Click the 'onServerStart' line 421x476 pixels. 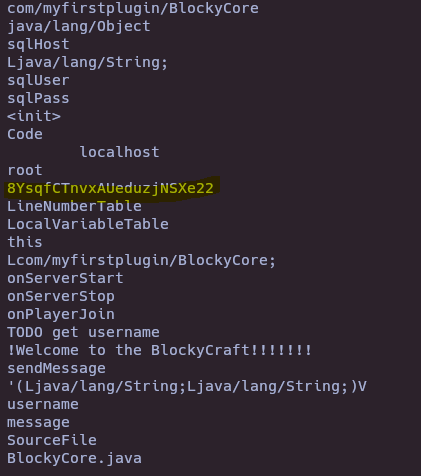[x=65, y=278]
